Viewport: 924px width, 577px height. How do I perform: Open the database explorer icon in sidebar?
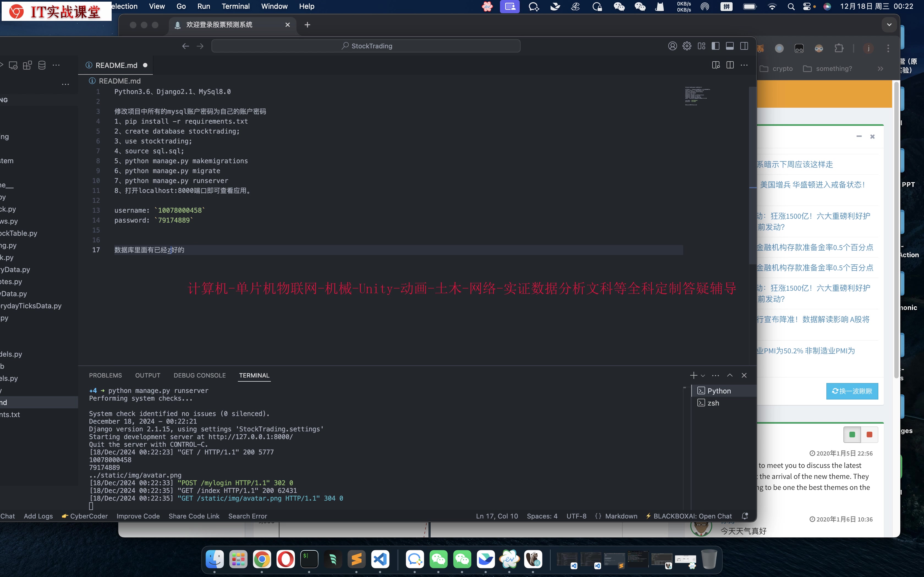click(42, 65)
